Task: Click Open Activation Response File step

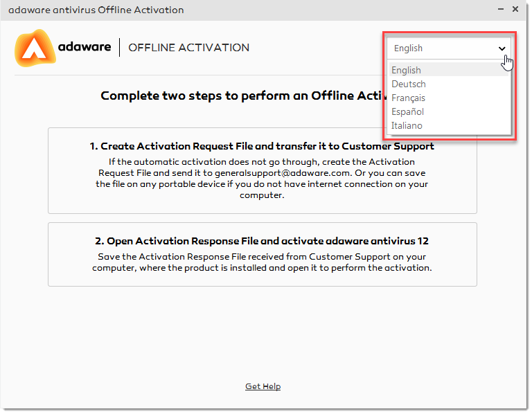Action: click(263, 254)
